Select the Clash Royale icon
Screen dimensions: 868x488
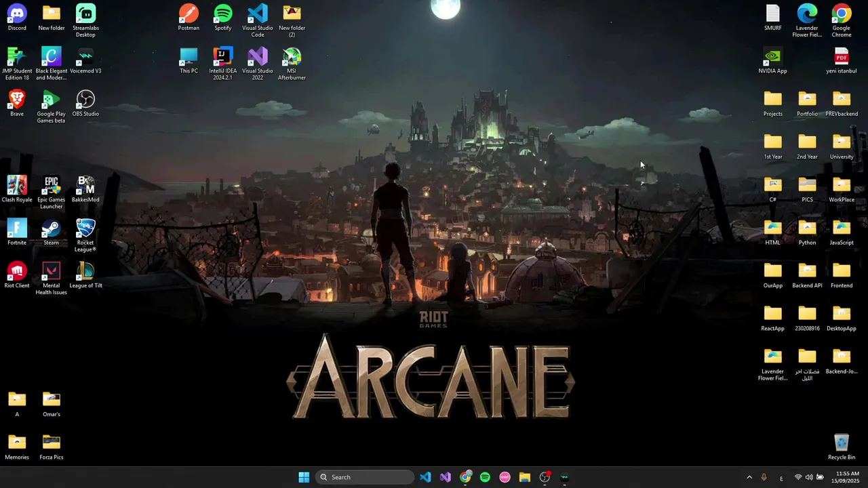(x=17, y=189)
